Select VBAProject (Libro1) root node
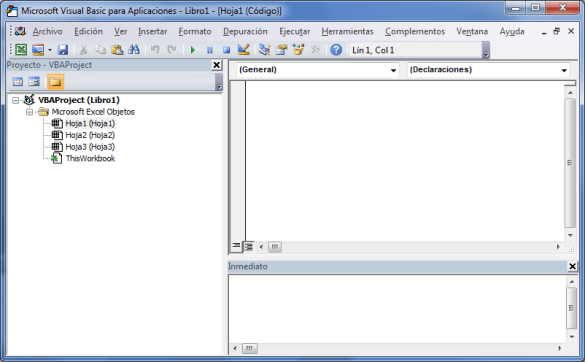585x362 pixels. (x=79, y=100)
